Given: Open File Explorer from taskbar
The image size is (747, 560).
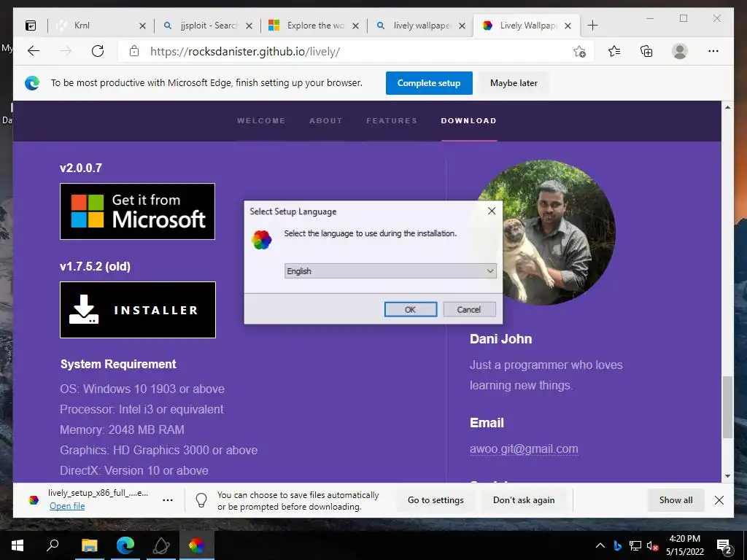Looking at the screenshot, I should (89, 545).
